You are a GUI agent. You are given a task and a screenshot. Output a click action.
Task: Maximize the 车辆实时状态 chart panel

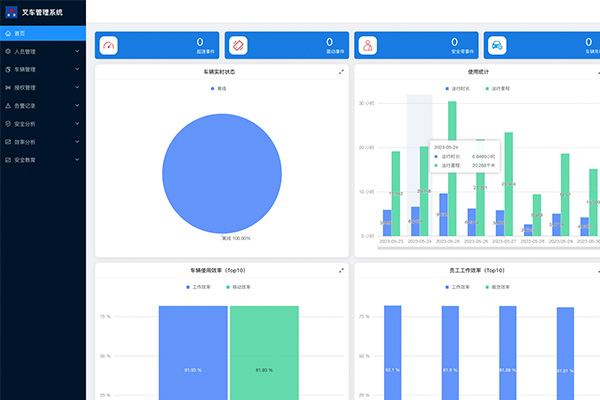click(x=341, y=72)
